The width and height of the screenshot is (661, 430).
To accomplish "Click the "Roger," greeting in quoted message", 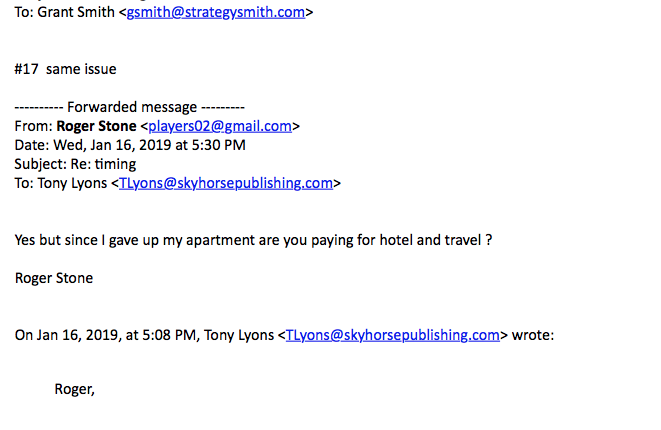I will coord(75,389).
